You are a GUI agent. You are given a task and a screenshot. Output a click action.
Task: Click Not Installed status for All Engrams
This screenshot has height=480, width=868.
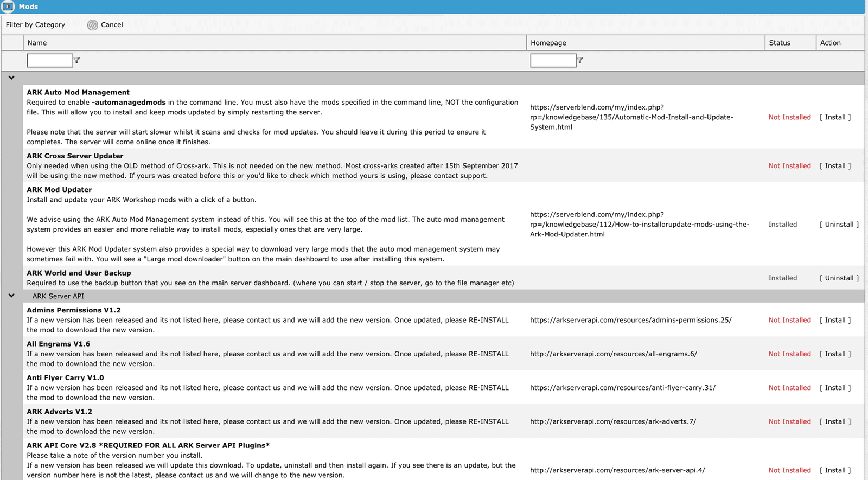pyautogui.click(x=789, y=354)
